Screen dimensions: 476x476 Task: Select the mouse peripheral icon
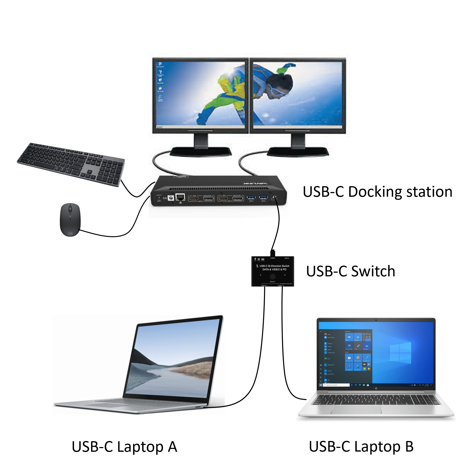click(68, 218)
